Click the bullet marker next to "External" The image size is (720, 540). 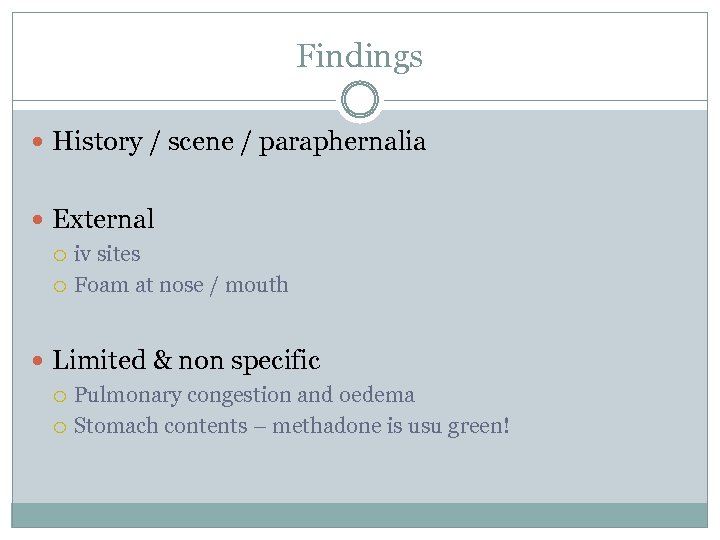point(38,219)
